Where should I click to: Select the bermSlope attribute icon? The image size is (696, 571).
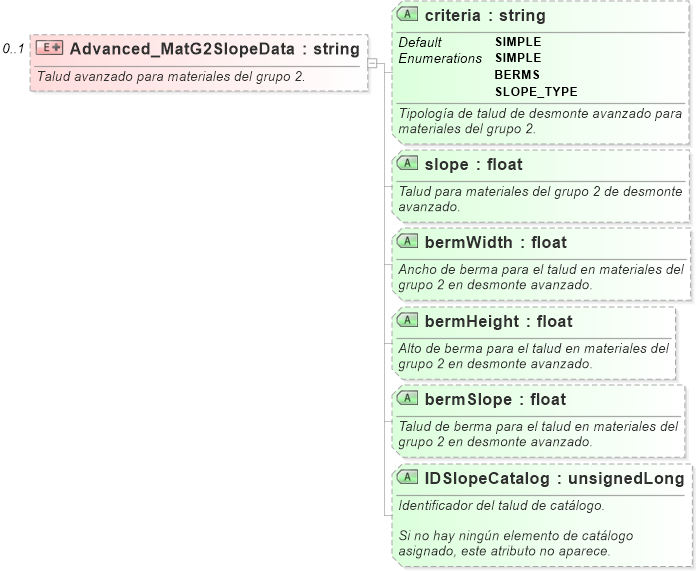tap(408, 398)
